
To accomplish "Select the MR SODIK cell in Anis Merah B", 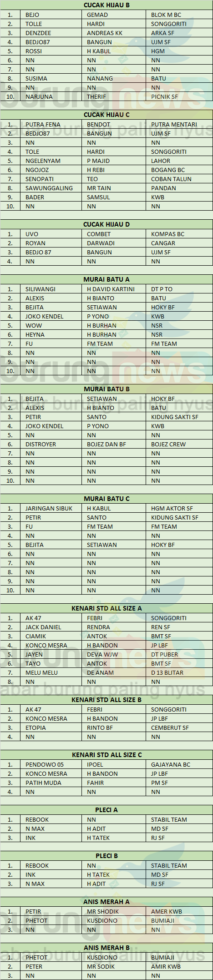I will point(114,966).
